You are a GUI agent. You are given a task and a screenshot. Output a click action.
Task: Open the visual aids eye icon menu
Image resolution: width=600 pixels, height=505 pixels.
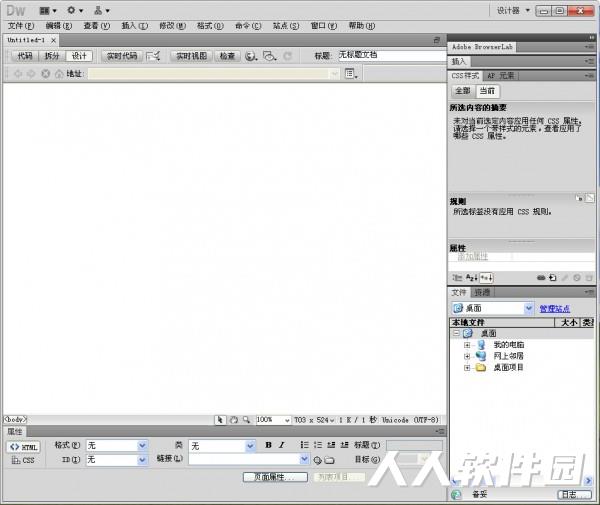[x=269, y=56]
